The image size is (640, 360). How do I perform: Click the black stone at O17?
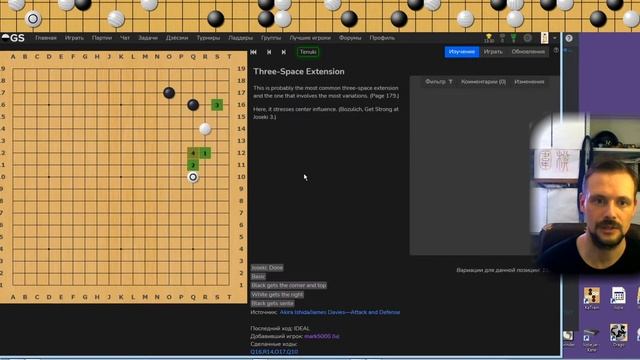pos(169,93)
